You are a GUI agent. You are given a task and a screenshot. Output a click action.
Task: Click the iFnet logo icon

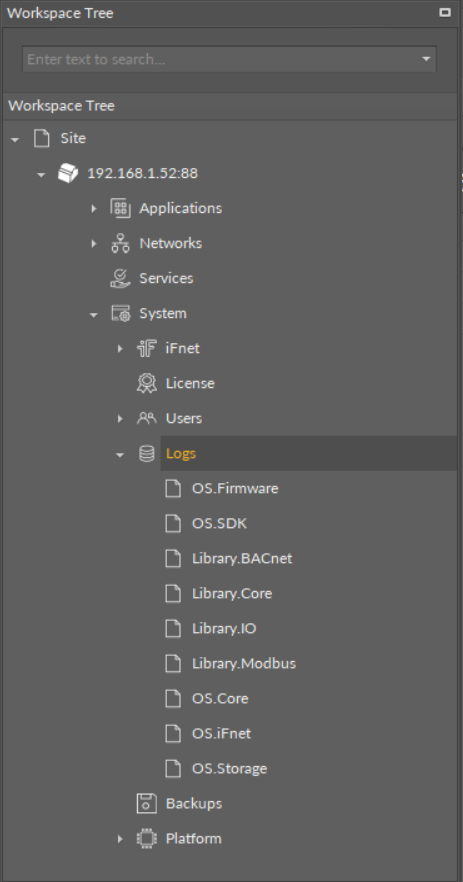[146, 348]
